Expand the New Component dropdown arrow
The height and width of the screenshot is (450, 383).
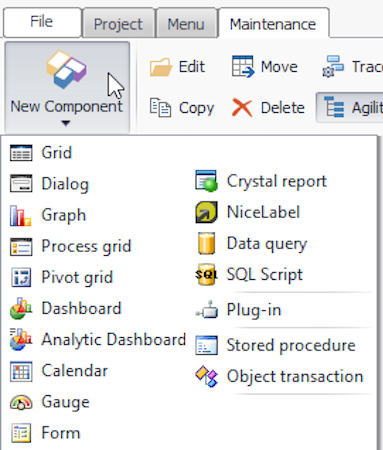[66, 123]
